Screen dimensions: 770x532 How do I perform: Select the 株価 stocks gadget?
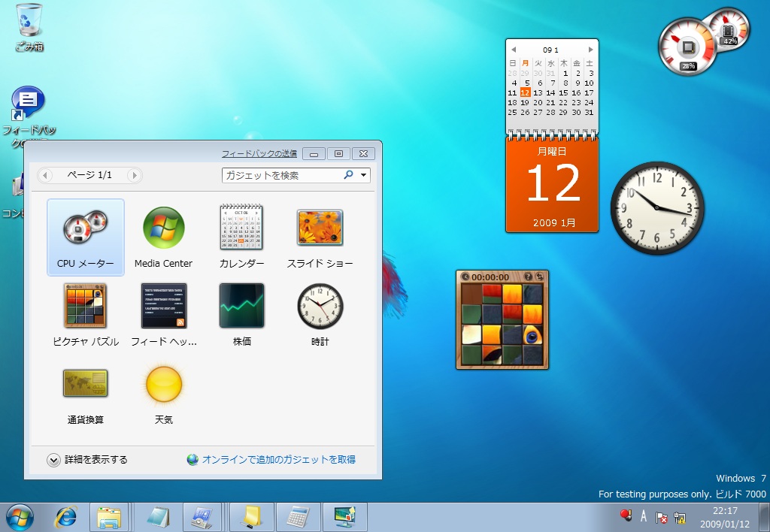241,315
